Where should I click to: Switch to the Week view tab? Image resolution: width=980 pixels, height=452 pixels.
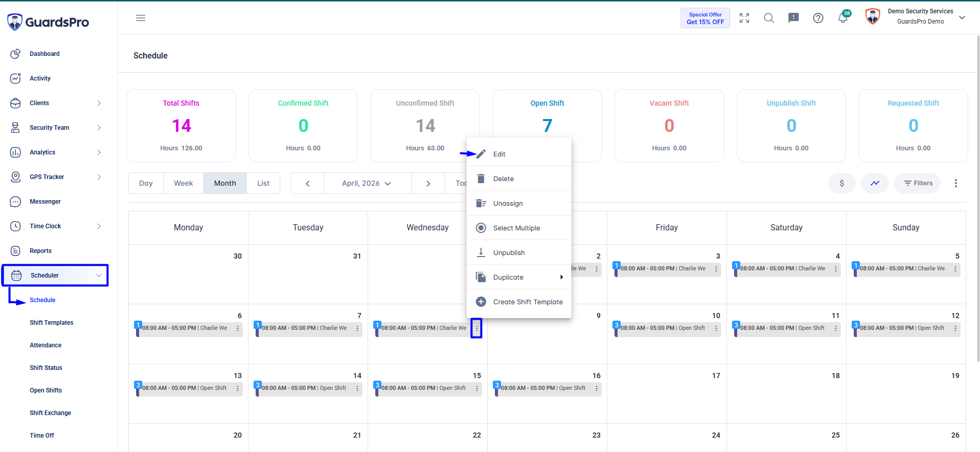(183, 183)
